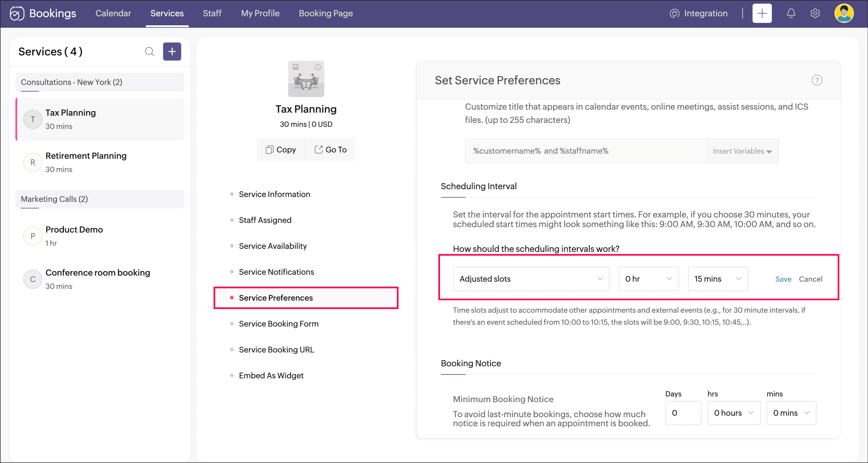
Task: Open the 0 hours booking notice dropdown
Action: (x=734, y=413)
